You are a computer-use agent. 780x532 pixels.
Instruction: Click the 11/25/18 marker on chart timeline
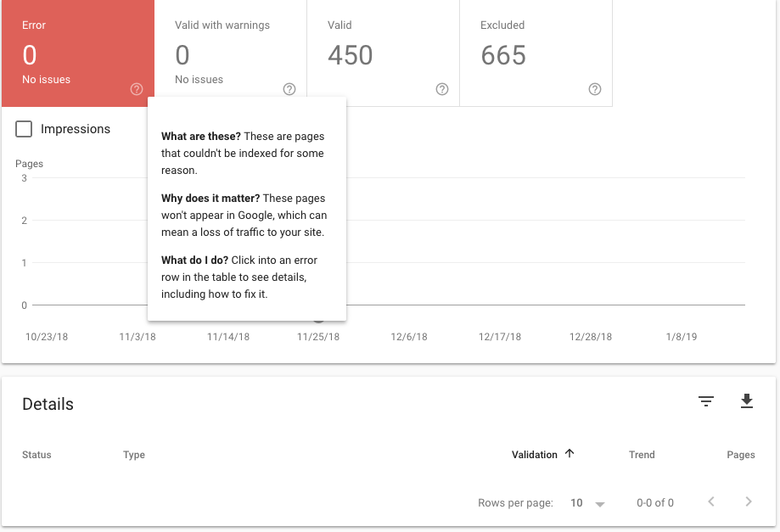point(318,320)
